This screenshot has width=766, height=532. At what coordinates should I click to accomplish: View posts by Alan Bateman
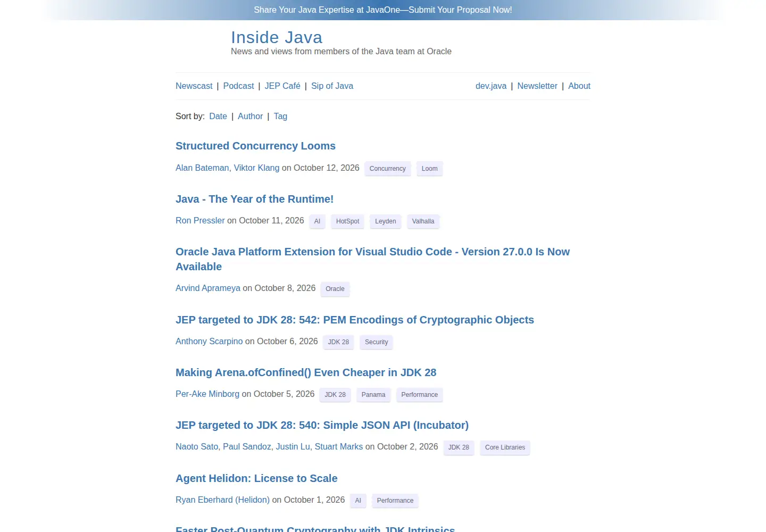click(202, 168)
